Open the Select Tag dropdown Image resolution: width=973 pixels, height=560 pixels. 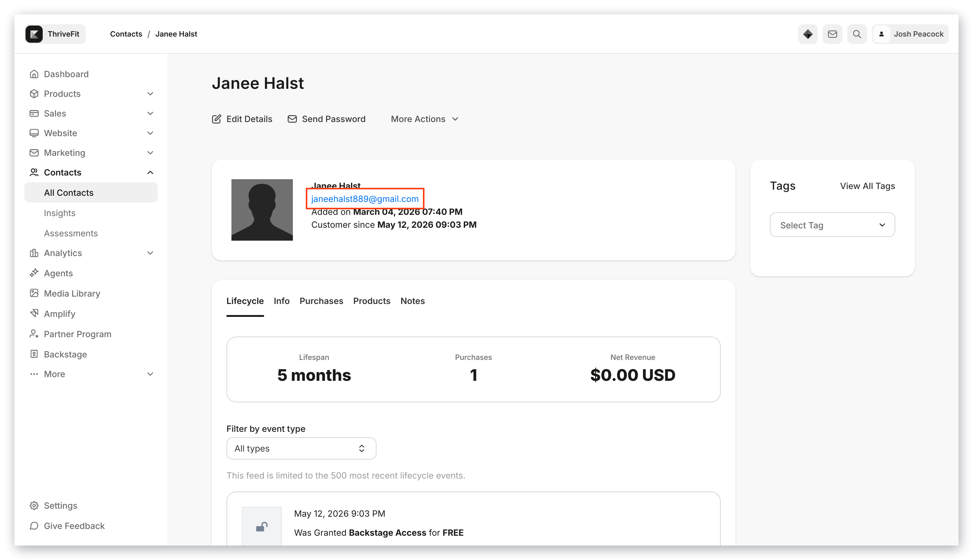[x=832, y=225]
